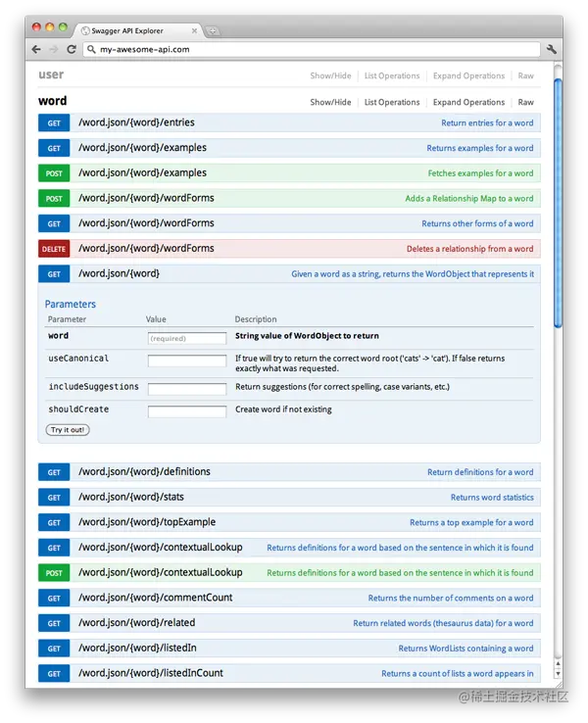Click the scrollbar down arrow

[x=558, y=674]
